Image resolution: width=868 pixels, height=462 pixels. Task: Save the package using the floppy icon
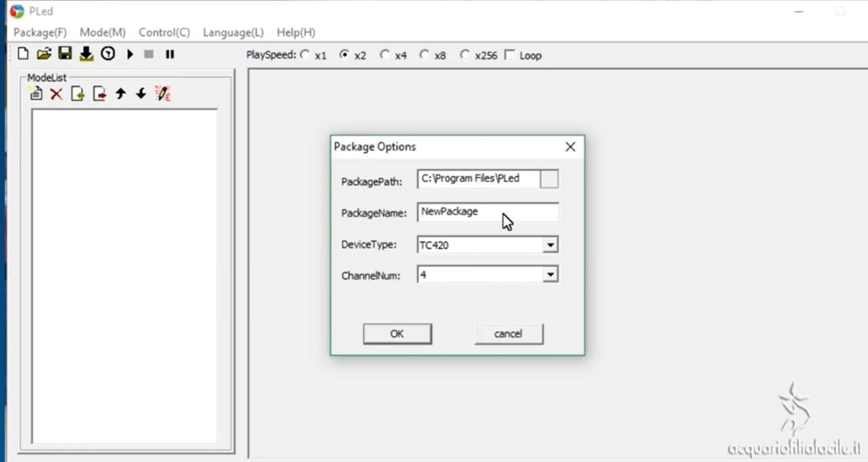65,54
